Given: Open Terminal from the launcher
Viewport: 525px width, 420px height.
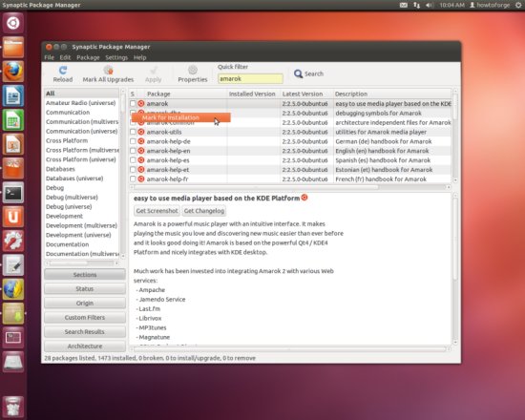Looking at the screenshot, I should pyautogui.click(x=13, y=193).
